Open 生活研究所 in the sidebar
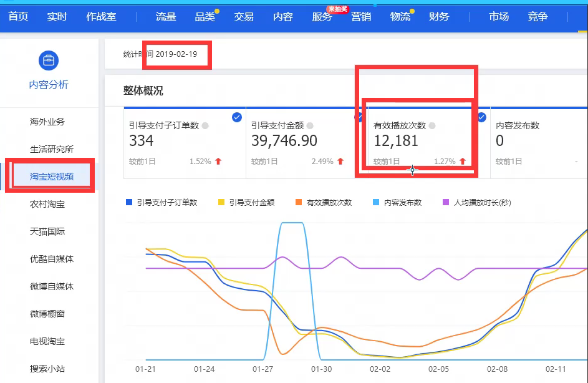 point(52,149)
